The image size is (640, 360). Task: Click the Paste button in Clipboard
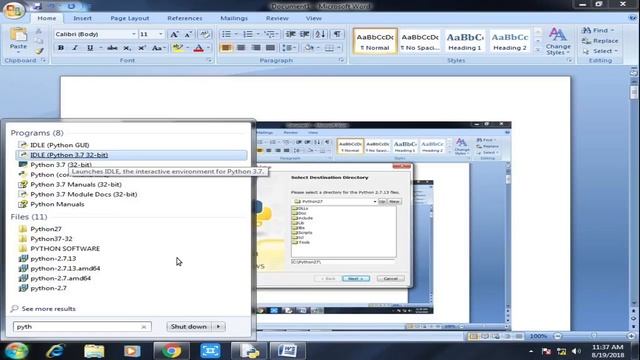(18, 40)
